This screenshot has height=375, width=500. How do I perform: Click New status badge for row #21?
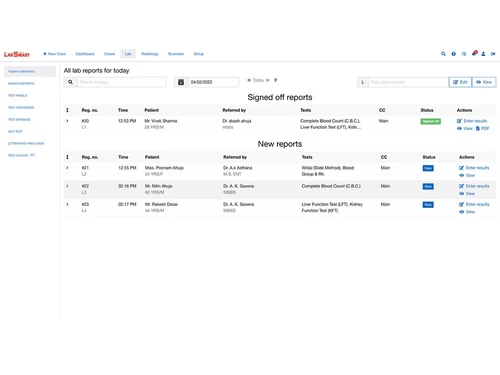coord(428,168)
